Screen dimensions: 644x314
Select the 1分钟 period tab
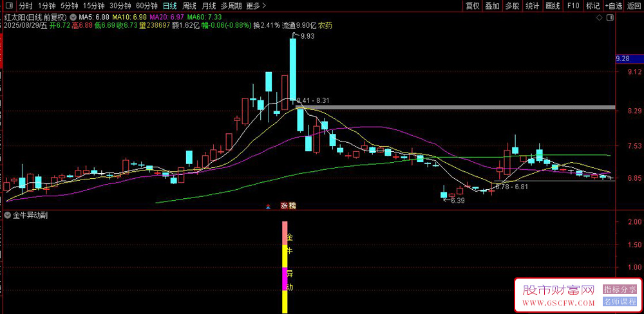[46, 6]
